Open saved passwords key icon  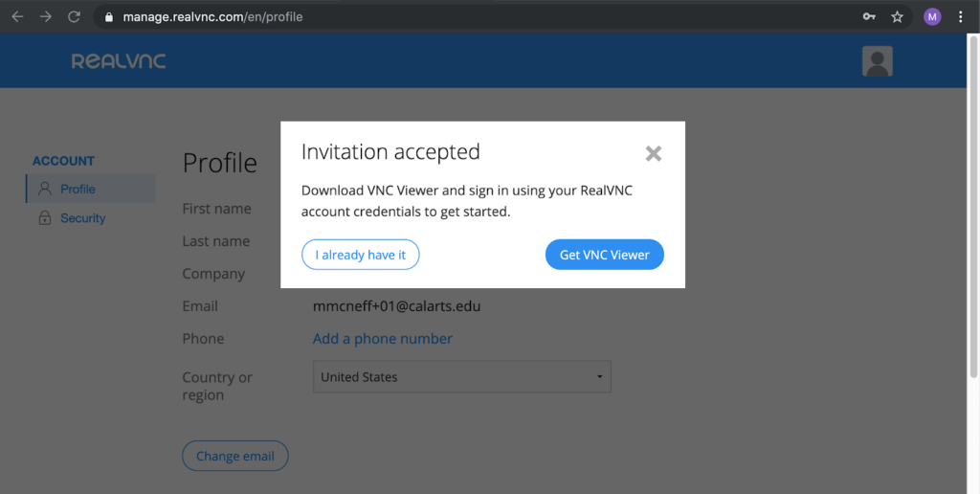tap(869, 17)
